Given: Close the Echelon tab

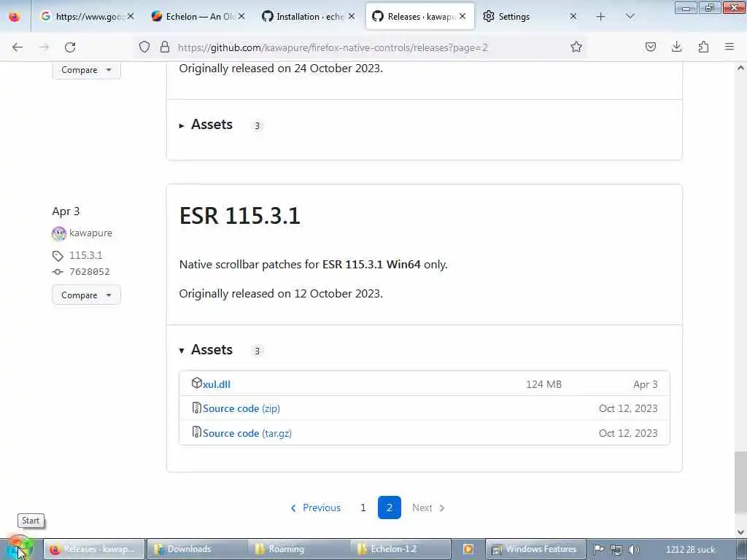Looking at the screenshot, I should [241, 16].
